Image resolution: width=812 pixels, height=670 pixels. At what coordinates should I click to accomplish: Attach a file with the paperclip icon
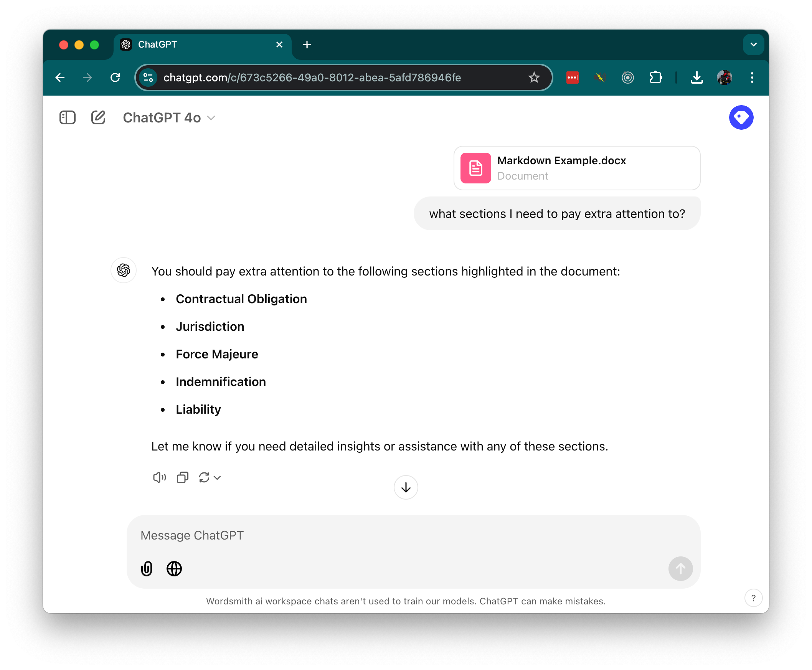tap(147, 568)
